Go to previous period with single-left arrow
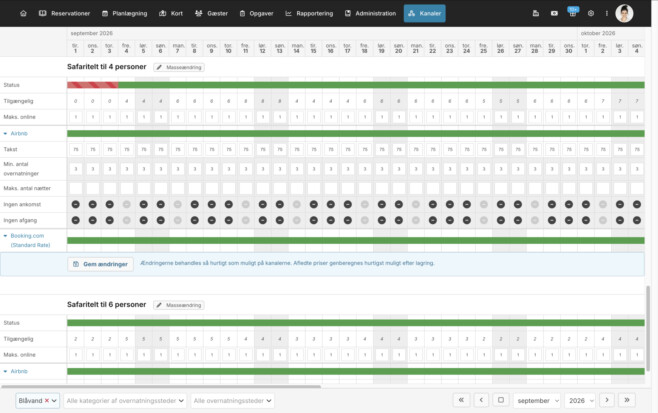The image size is (658, 413). (481, 400)
